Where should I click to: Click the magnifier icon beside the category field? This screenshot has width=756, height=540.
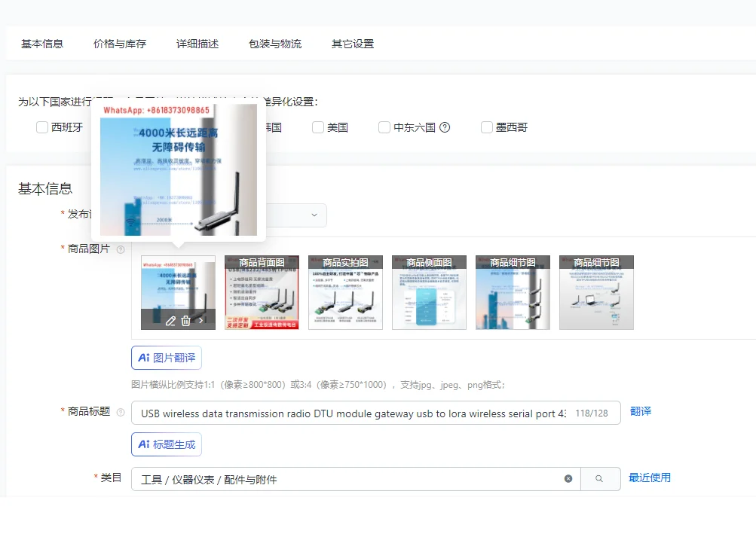pyautogui.click(x=601, y=478)
